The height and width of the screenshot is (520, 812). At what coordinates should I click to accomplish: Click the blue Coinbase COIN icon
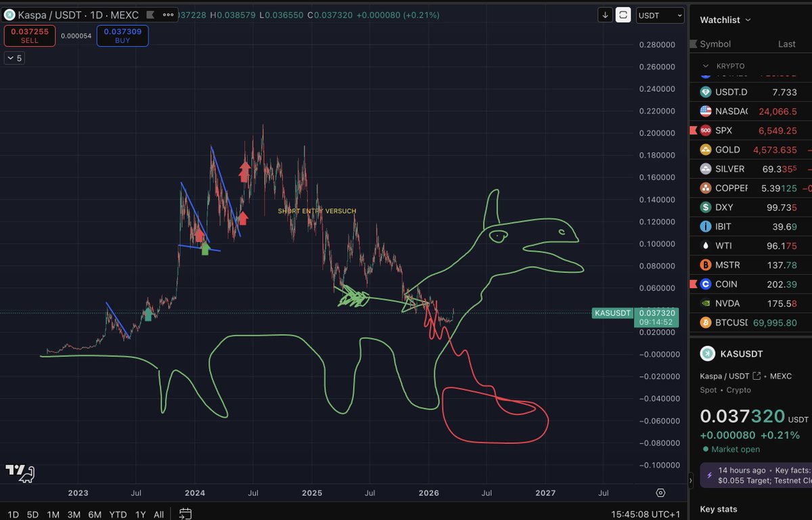pos(706,284)
